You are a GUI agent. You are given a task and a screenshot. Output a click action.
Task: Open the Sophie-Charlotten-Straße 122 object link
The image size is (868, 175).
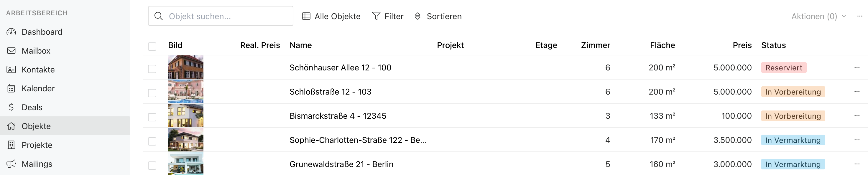coord(358,140)
